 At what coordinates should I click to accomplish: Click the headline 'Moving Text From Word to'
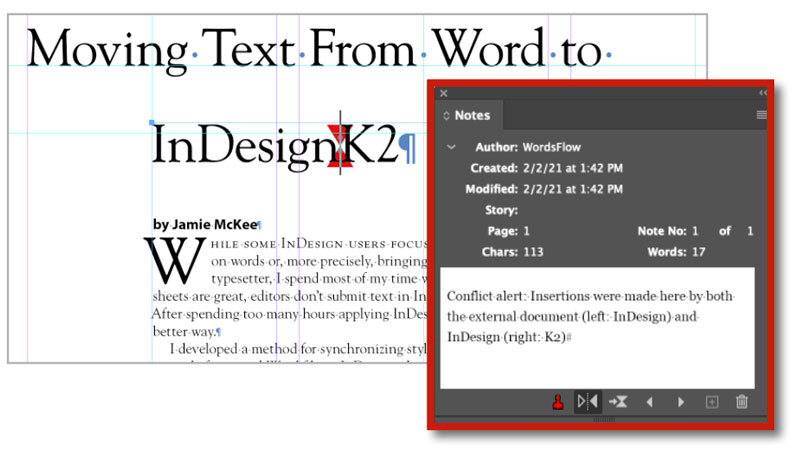(x=314, y=50)
